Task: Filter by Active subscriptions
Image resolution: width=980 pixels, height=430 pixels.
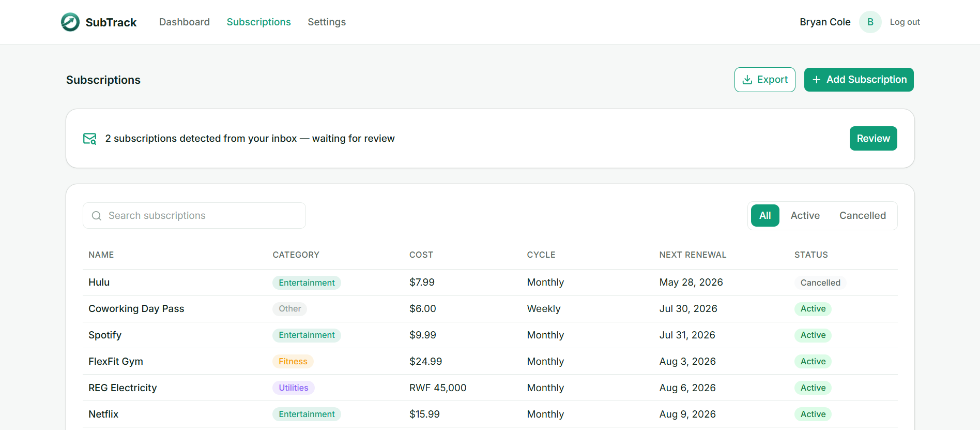Action: pos(805,216)
